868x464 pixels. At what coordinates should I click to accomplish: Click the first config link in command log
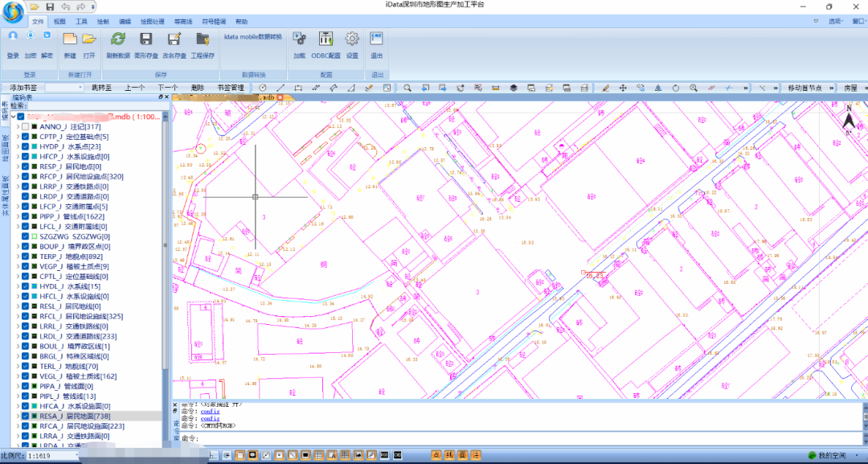pos(210,411)
